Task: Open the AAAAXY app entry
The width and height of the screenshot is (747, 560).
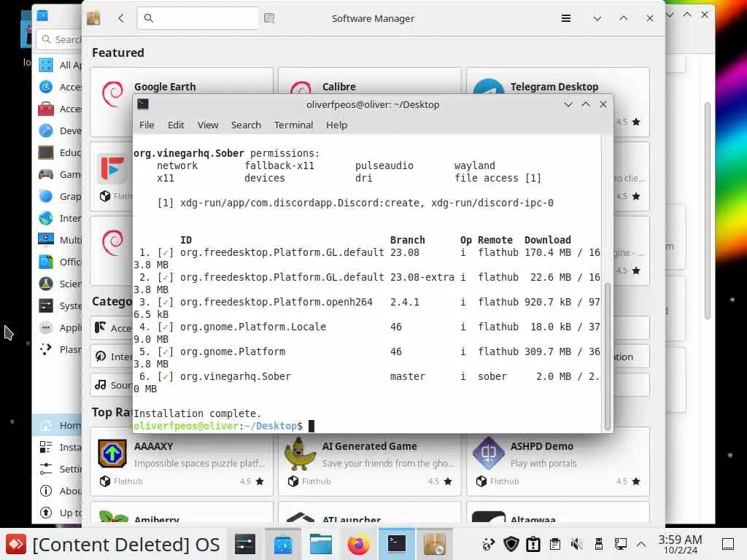Action: 182,463
